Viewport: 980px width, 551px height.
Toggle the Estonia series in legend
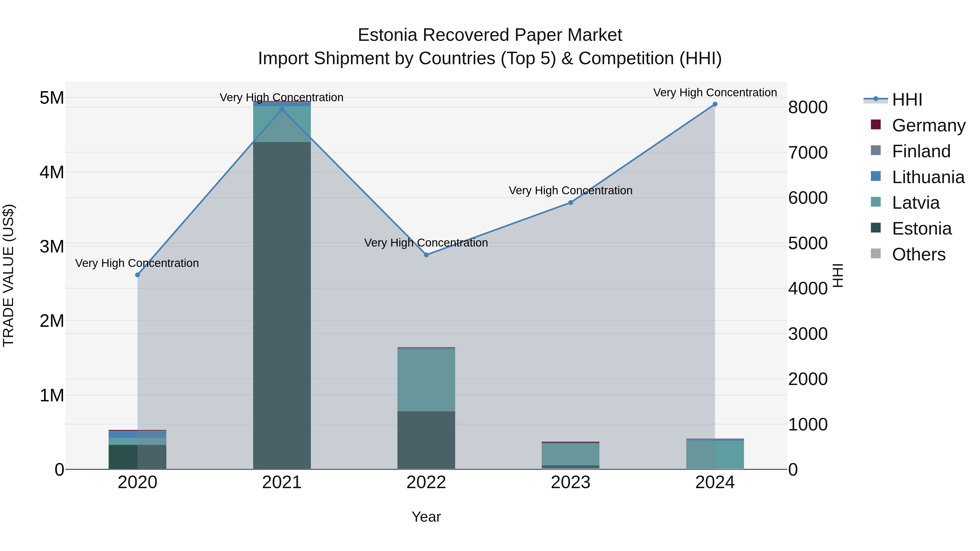tap(911, 229)
